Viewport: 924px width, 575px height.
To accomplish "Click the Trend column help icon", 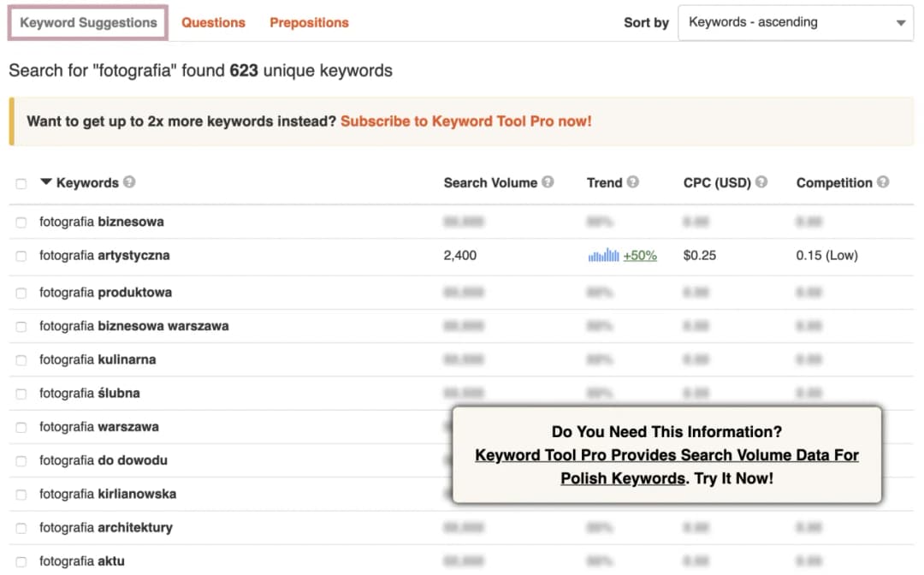I will tap(633, 182).
